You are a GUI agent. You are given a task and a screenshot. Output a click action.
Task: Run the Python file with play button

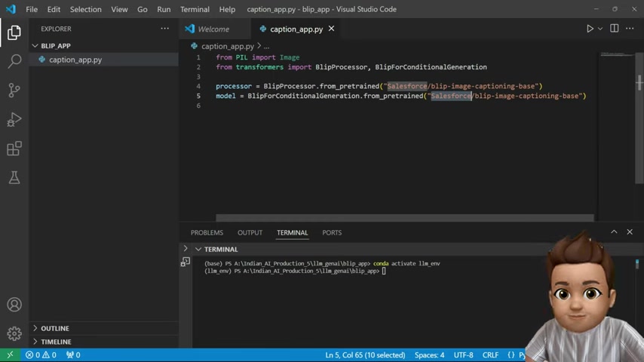(x=590, y=29)
